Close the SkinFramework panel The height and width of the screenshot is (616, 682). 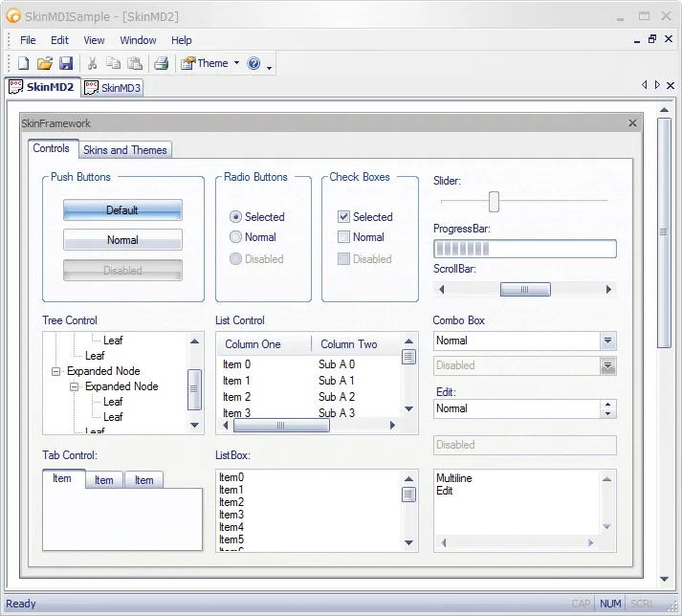click(x=633, y=123)
